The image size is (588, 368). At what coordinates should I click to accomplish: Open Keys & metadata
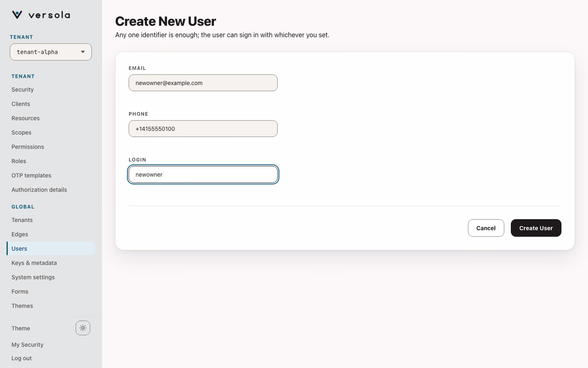tap(34, 263)
